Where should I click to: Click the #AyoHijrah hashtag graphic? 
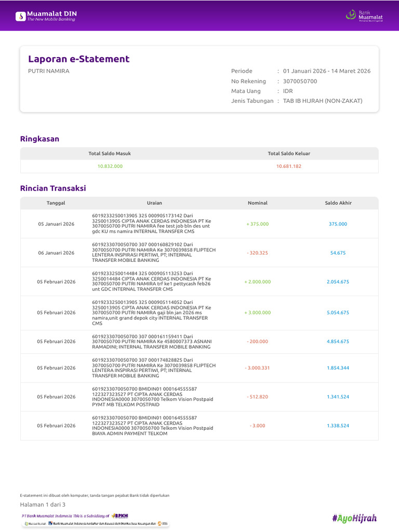point(354,518)
